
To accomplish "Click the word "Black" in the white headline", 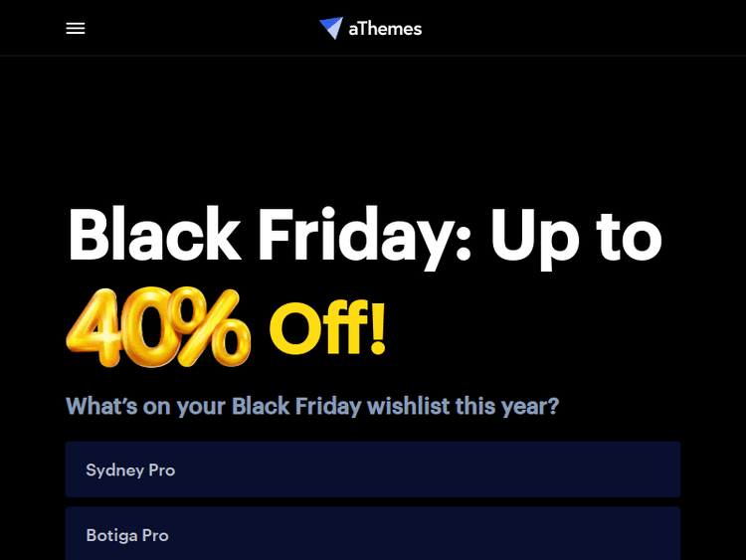I will (154, 235).
